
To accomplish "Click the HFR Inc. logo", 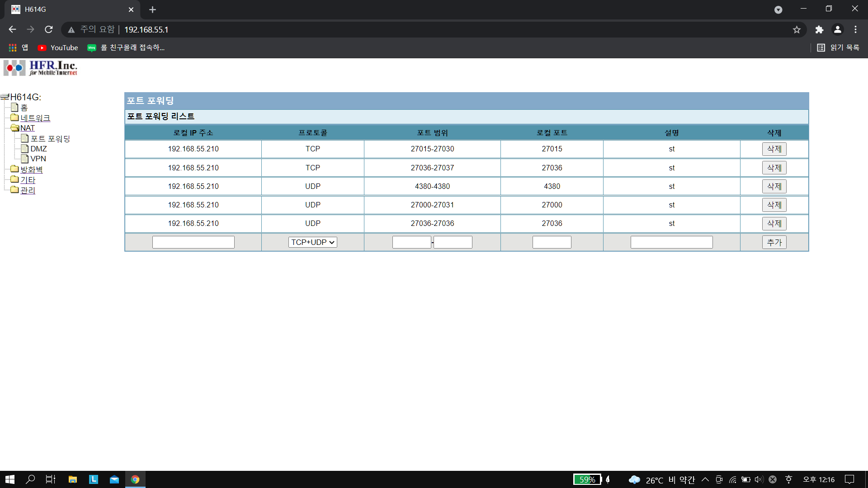I will pyautogui.click(x=41, y=68).
